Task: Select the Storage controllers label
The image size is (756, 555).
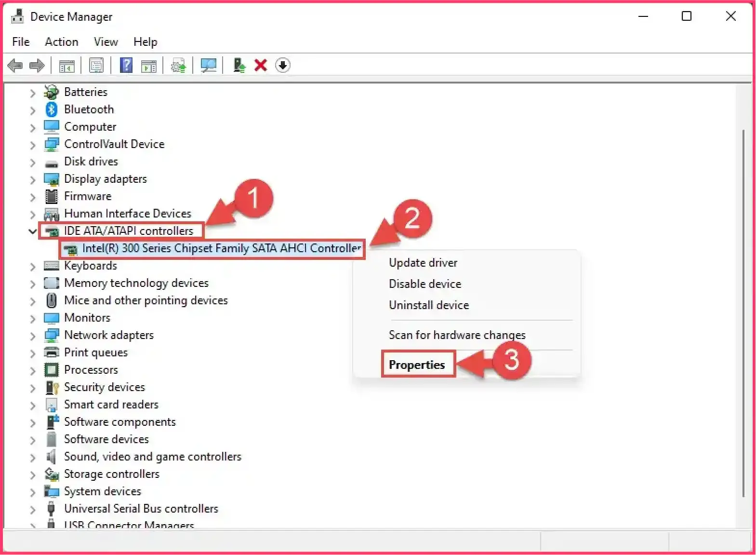Action: [x=112, y=474]
